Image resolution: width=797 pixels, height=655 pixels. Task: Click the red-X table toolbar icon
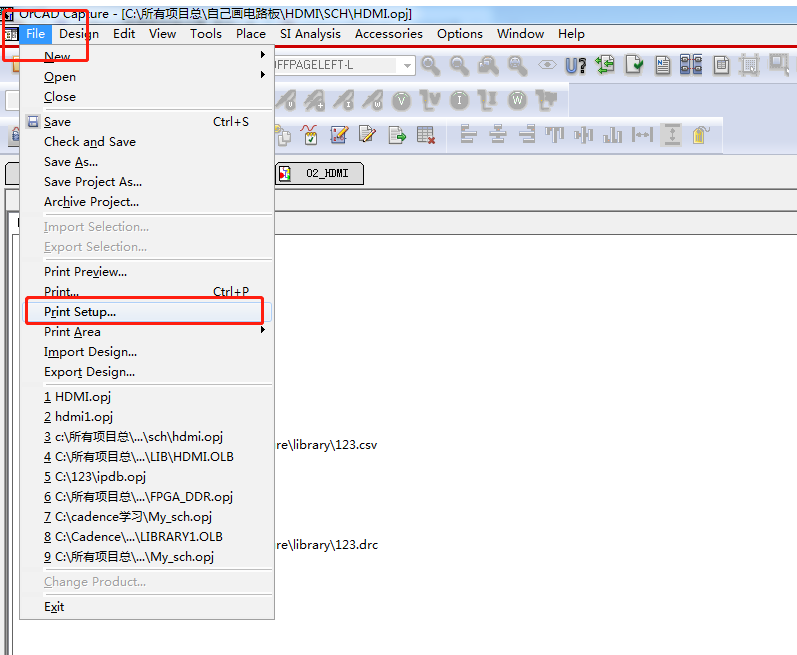(426, 135)
